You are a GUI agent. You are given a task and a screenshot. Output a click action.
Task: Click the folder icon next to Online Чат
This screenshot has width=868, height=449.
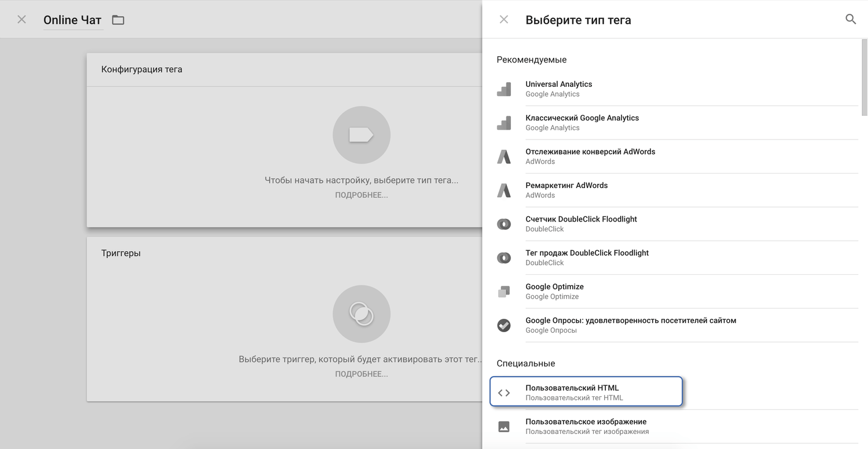118,20
